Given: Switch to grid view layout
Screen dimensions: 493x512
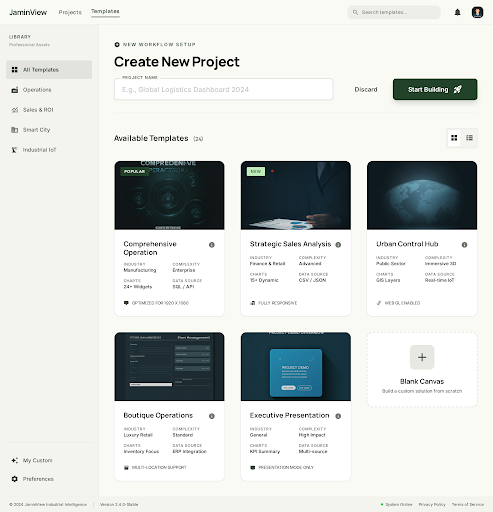Looking at the screenshot, I should (x=454, y=138).
